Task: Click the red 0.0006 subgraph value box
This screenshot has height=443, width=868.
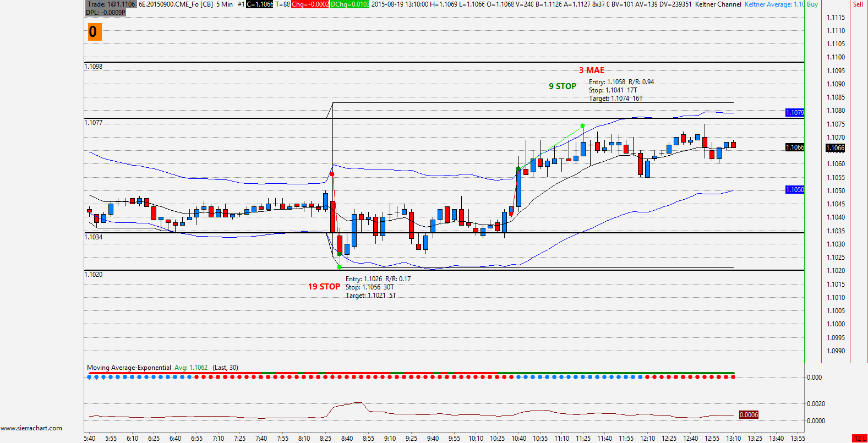Action: pyautogui.click(x=749, y=415)
